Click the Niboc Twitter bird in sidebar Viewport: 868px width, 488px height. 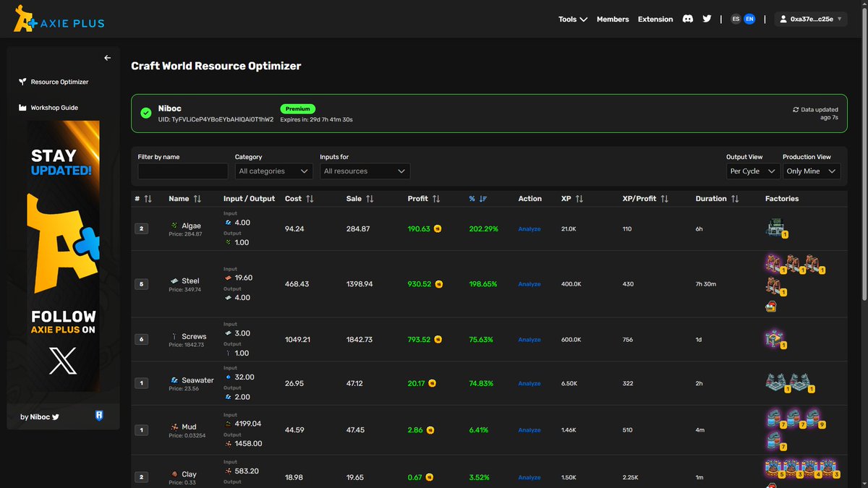[55, 417]
